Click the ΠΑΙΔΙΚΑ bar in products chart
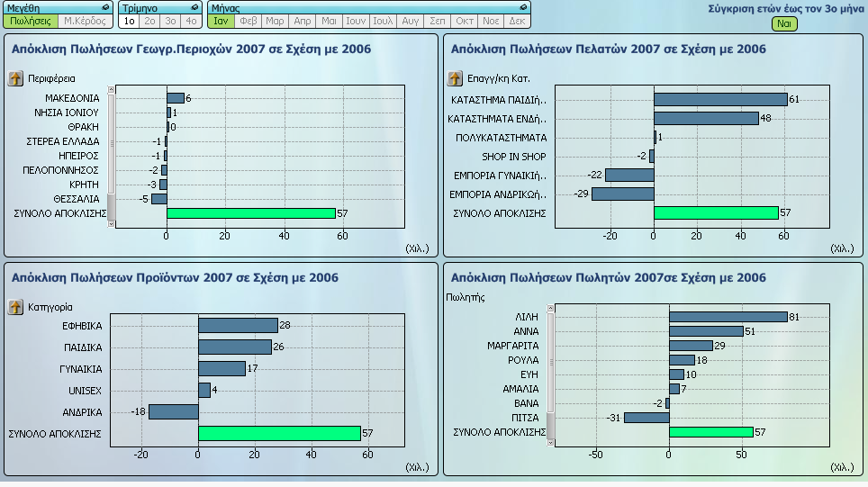 coord(235,347)
